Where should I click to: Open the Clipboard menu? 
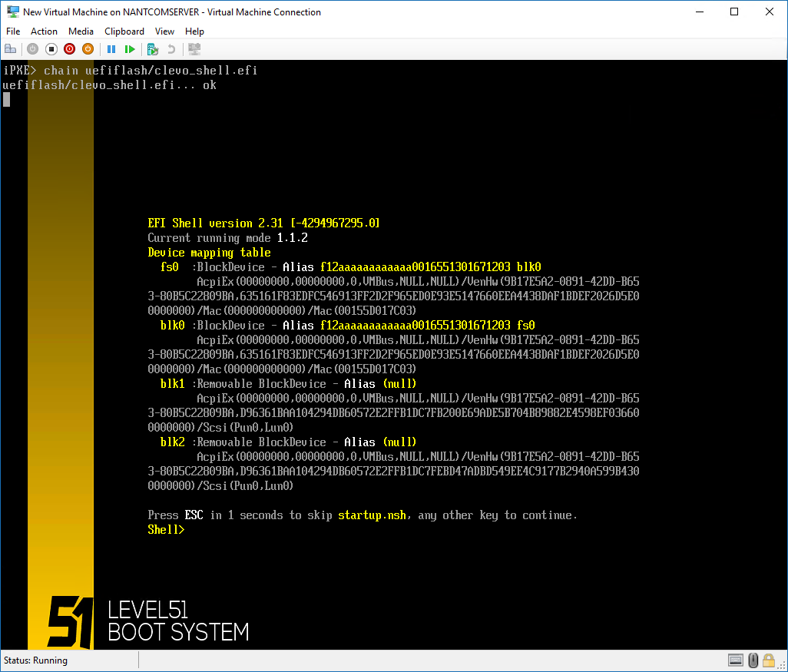pyautogui.click(x=124, y=31)
